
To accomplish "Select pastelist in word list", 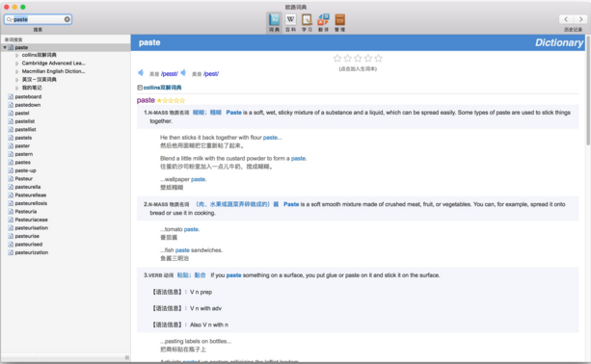I will point(25,121).
